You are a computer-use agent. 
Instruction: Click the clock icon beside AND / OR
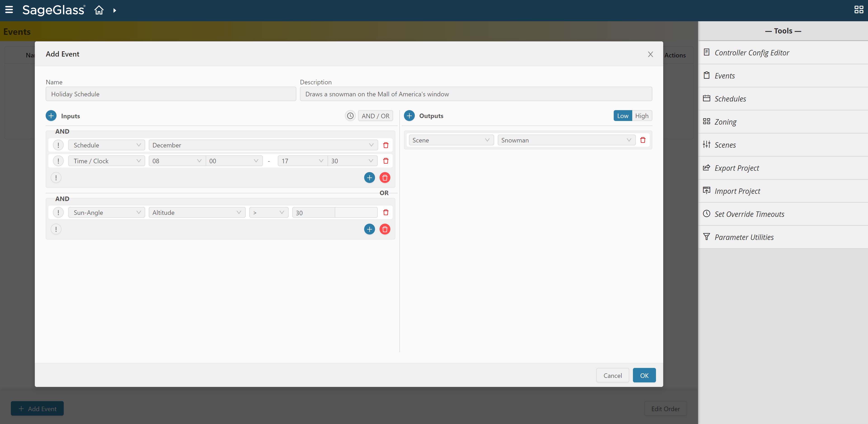pyautogui.click(x=350, y=116)
